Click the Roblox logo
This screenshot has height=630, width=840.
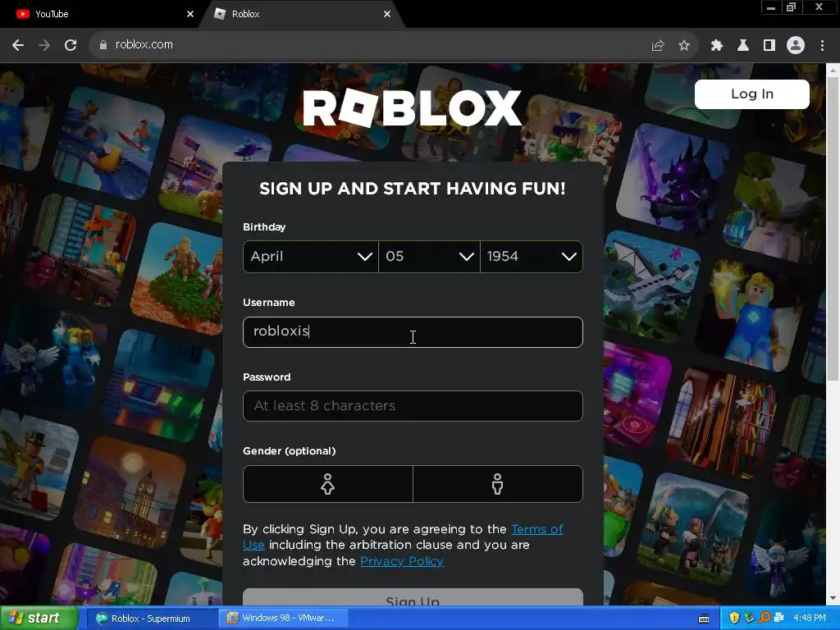tap(412, 108)
